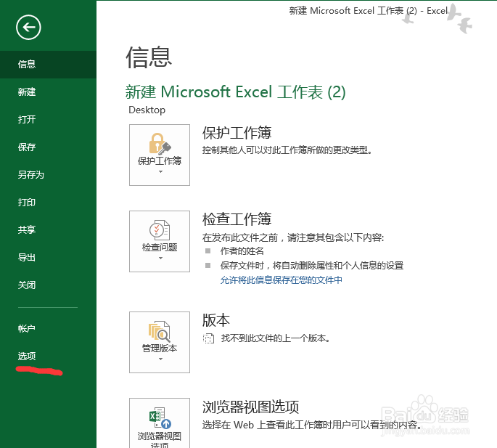Click the Browser View Options Excel icon
Viewport: 497px width, 448px height.
[x=160, y=418]
